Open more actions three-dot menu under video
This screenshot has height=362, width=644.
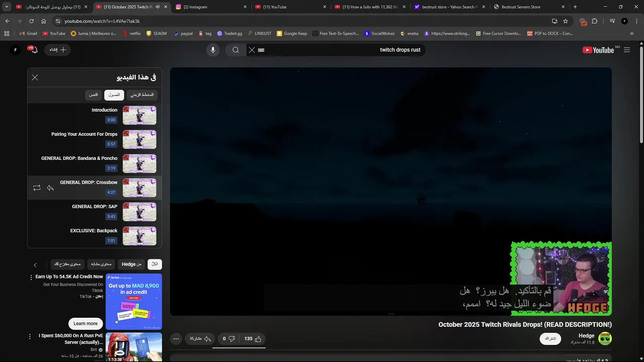click(x=176, y=339)
